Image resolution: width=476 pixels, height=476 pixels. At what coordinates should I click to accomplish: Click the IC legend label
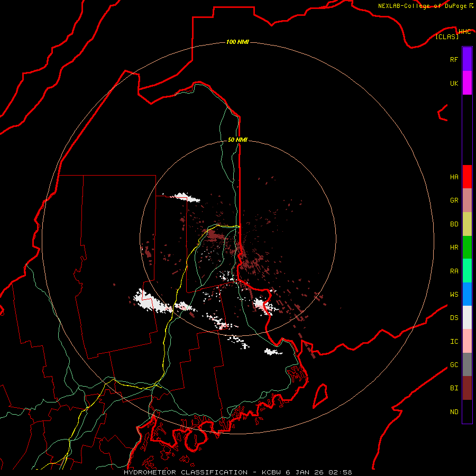tap(454, 342)
